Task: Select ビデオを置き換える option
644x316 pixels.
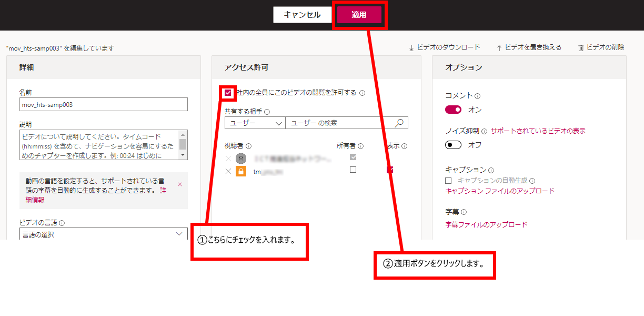Action: click(x=529, y=47)
